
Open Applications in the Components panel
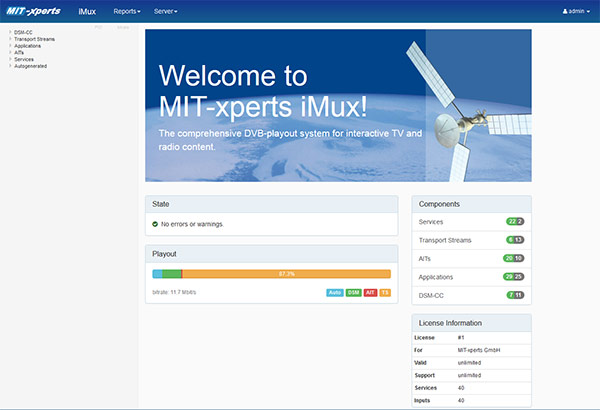coord(471,277)
